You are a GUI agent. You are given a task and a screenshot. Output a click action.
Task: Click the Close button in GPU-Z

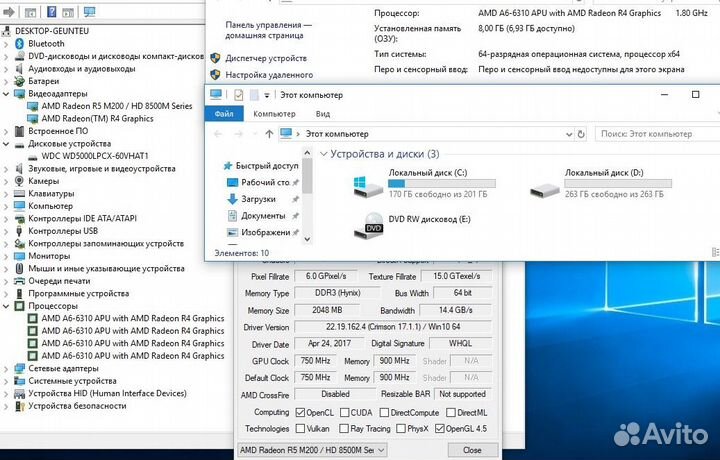point(472,450)
